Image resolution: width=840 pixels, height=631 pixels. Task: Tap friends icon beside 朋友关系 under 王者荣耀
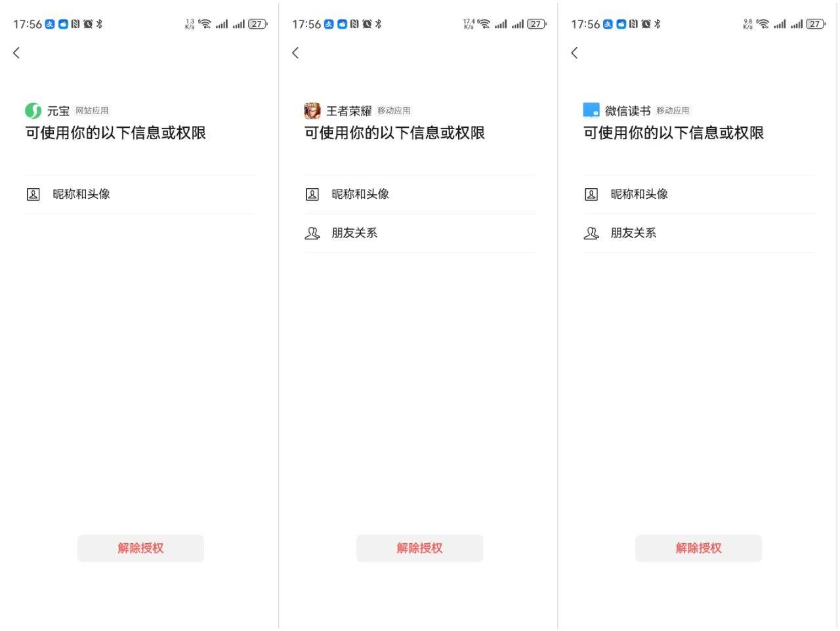[x=312, y=233]
